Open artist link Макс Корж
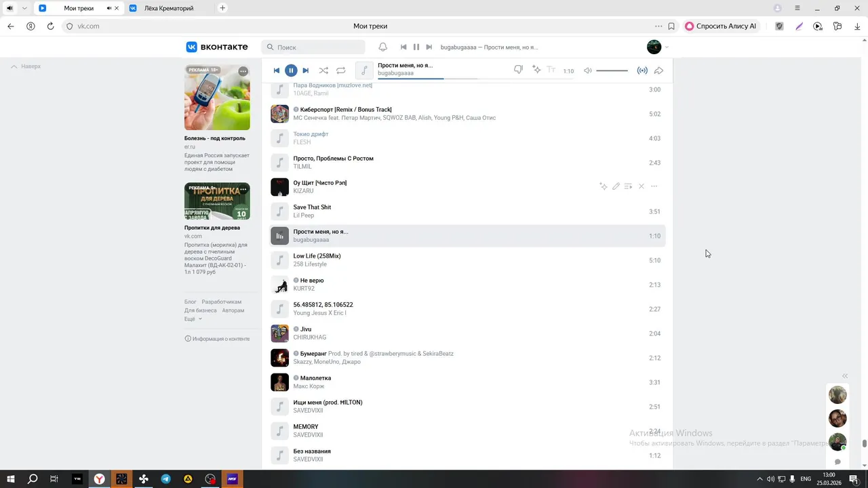This screenshot has width=868, height=488. [x=309, y=386]
